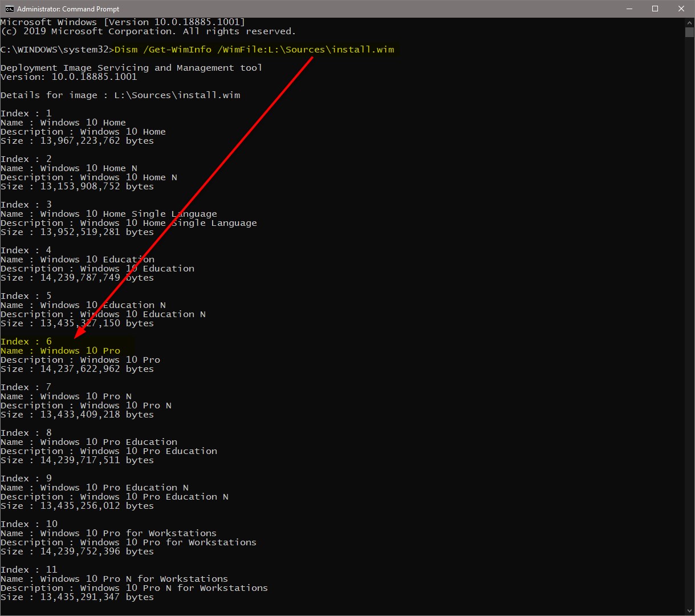Click the Dism /Get-WimInfo command text
The height and width of the screenshot is (616, 695).
[254, 50]
